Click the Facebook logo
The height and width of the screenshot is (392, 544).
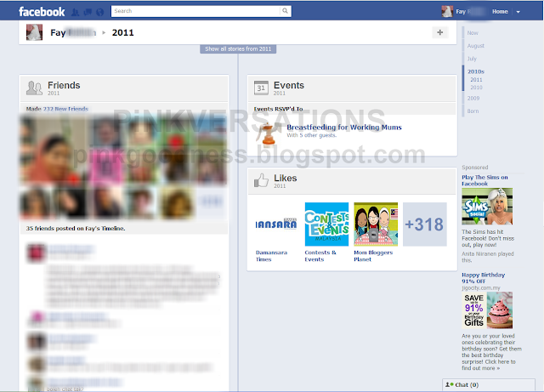(x=42, y=12)
